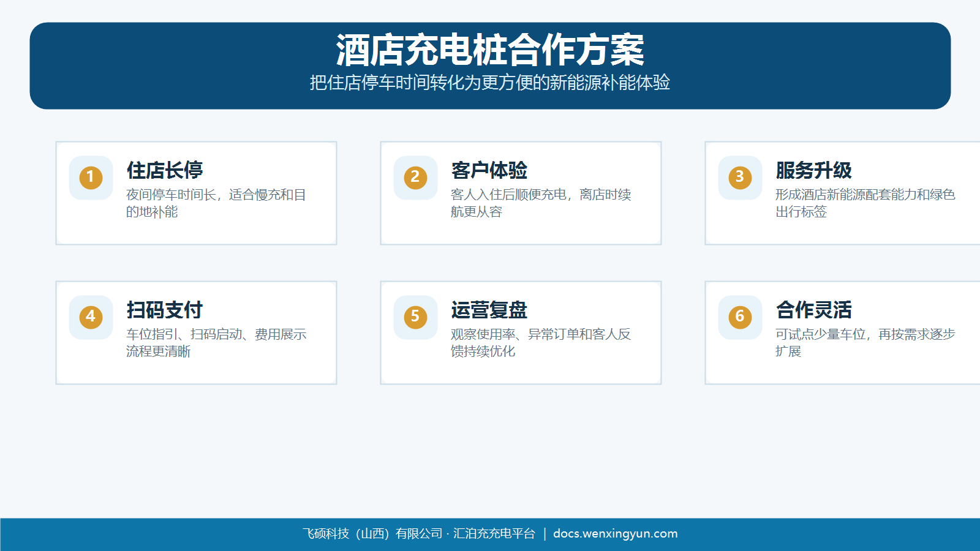Click footer text 飞硕科技（山西）有限公司
Image resolution: width=980 pixels, height=551 pixels.
(372, 534)
